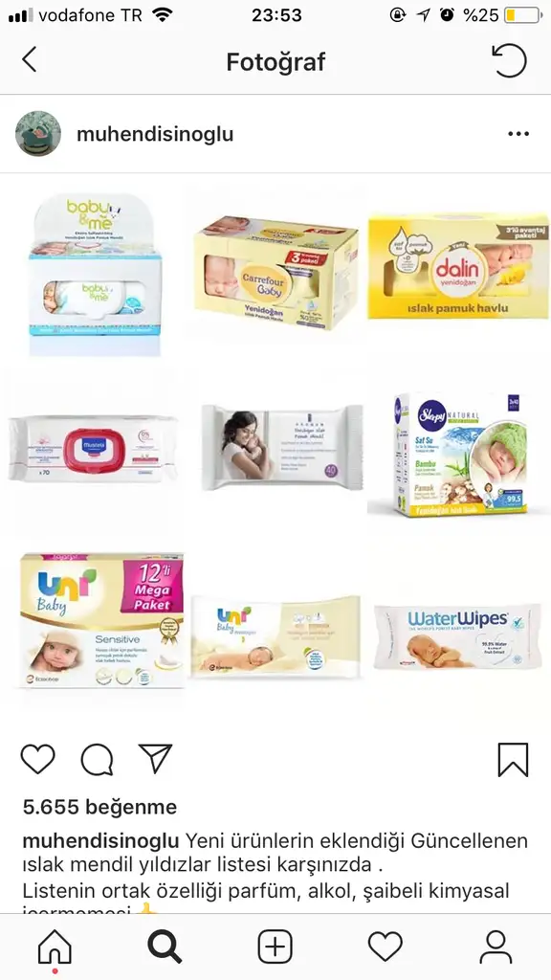The height and width of the screenshot is (980, 551).
Task: Tap muhendisinoglu username in caption
Action: pos(100,840)
